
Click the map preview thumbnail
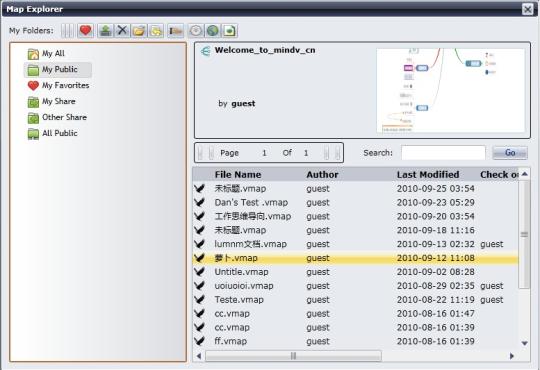click(451, 90)
